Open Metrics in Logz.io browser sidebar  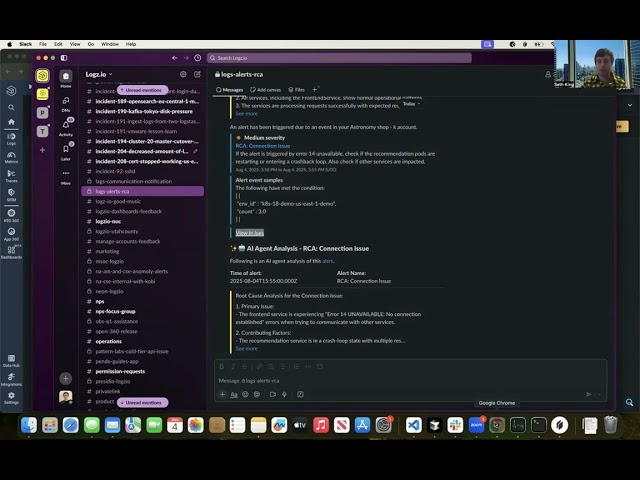coord(11,157)
